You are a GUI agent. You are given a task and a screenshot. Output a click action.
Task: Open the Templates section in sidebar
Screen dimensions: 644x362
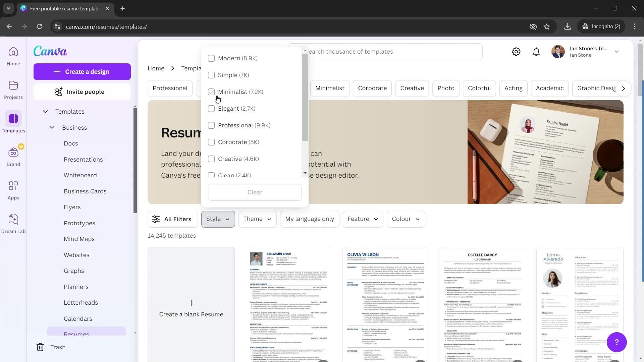(70, 111)
